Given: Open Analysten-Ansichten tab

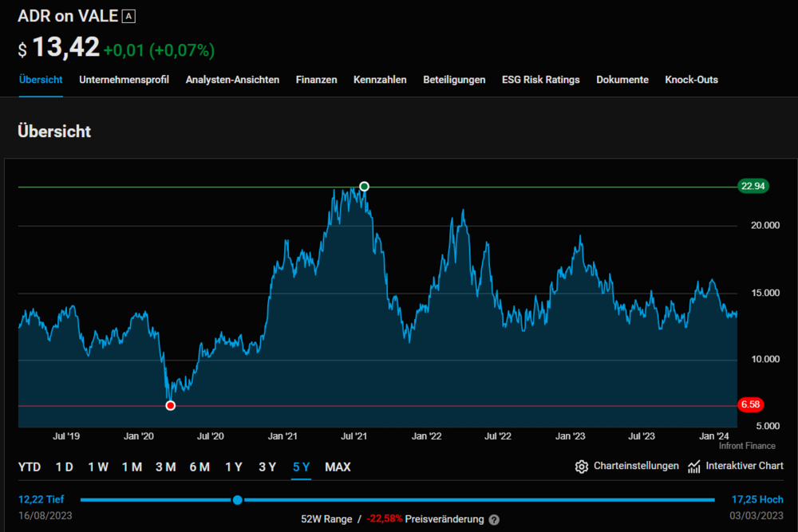Looking at the screenshot, I should click(x=232, y=80).
